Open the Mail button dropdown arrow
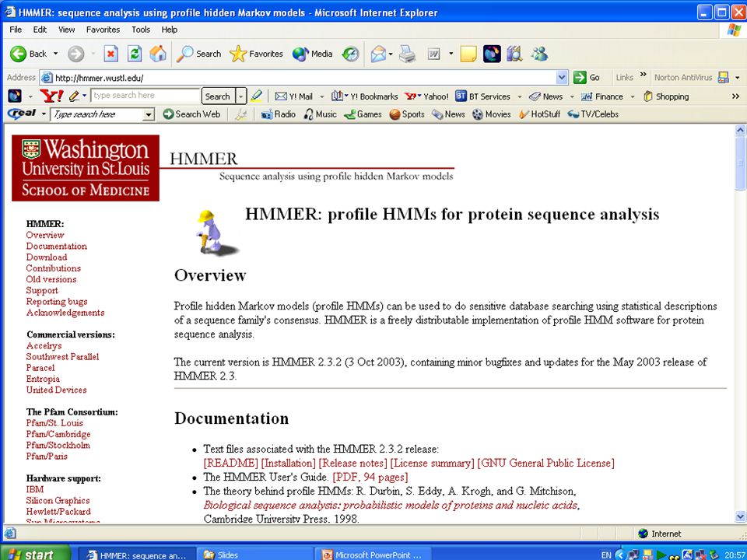747x560 pixels. pos(391,54)
